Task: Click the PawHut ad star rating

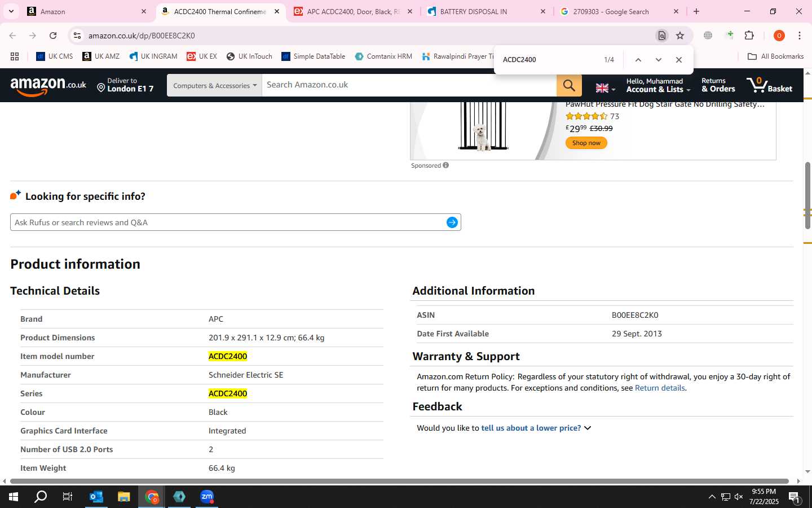Action: [x=586, y=116]
